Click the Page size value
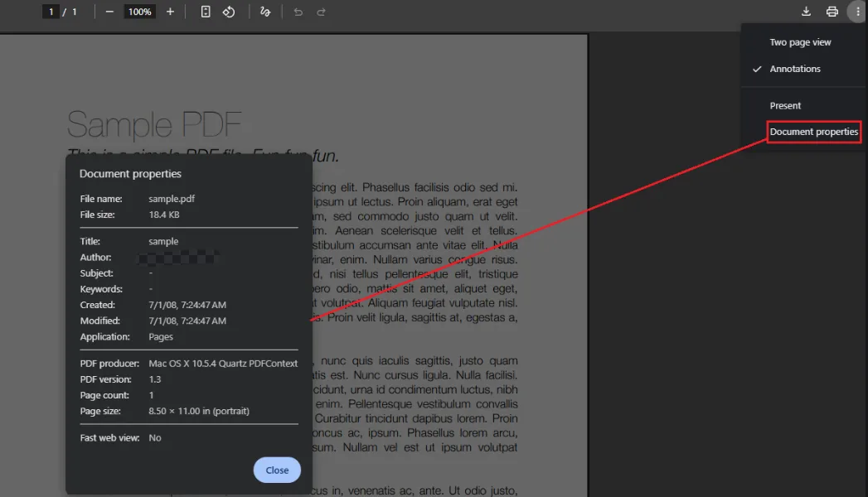The image size is (868, 497). (199, 411)
